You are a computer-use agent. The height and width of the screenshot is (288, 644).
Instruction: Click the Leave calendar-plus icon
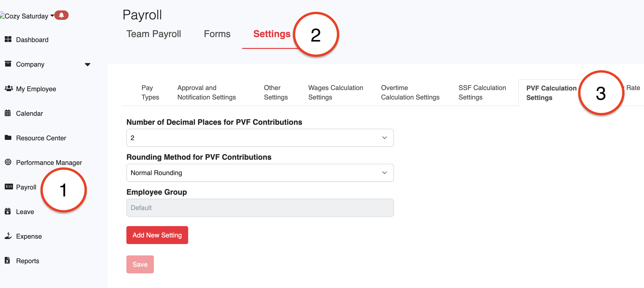[8, 212]
